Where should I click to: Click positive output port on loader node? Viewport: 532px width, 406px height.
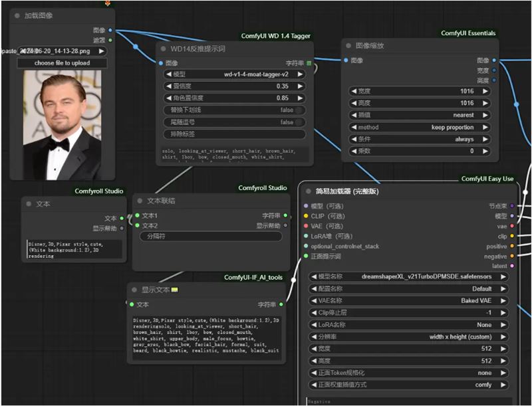(x=512, y=246)
